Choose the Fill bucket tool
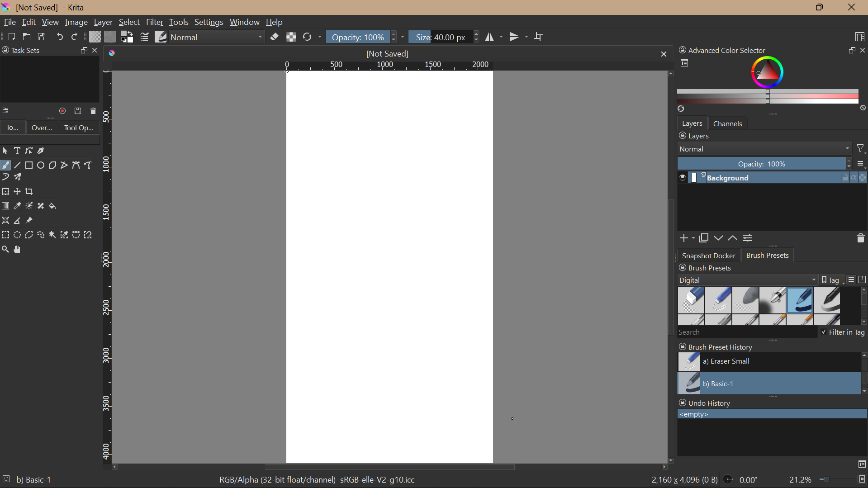This screenshot has height=488, width=868. click(x=53, y=206)
